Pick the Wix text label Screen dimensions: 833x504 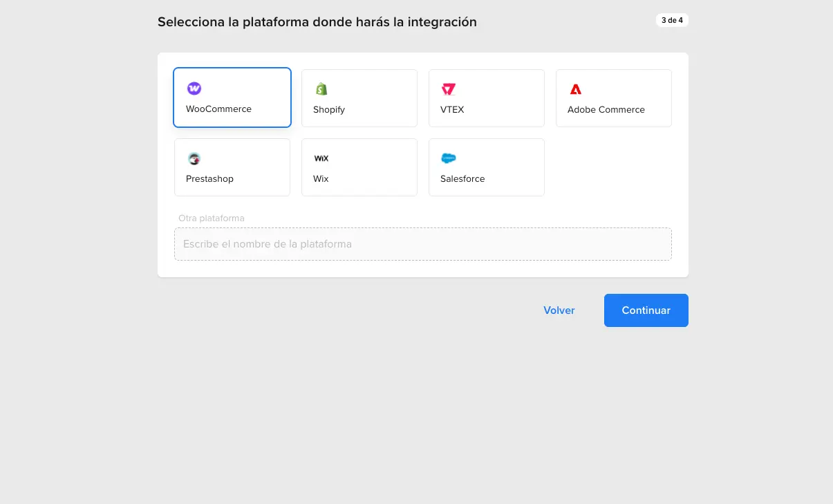coord(321,179)
